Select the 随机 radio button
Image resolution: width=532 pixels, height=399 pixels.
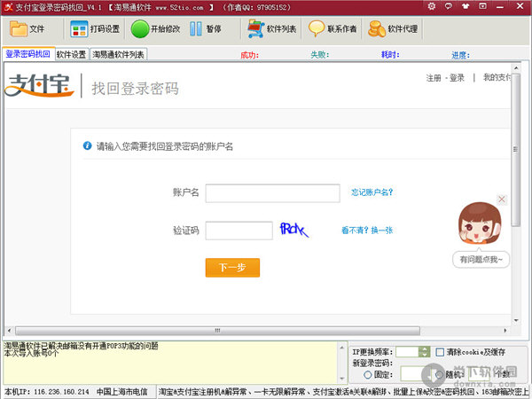(x=440, y=374)
